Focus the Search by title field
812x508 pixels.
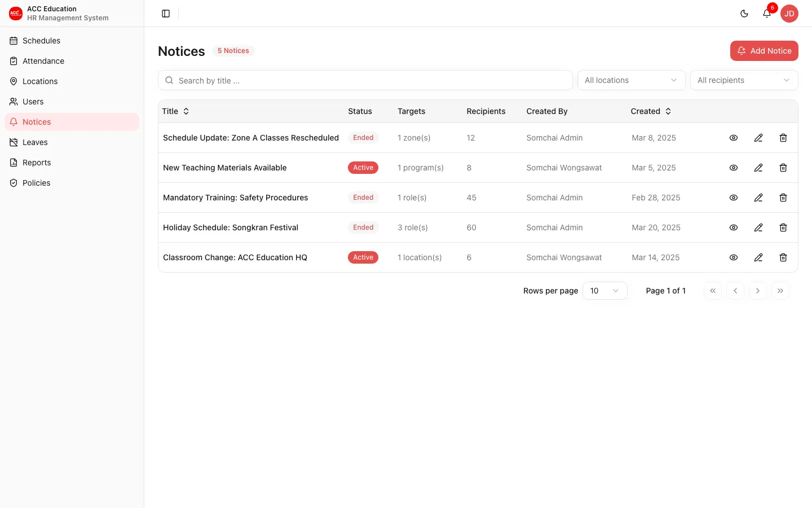point(365,80)
